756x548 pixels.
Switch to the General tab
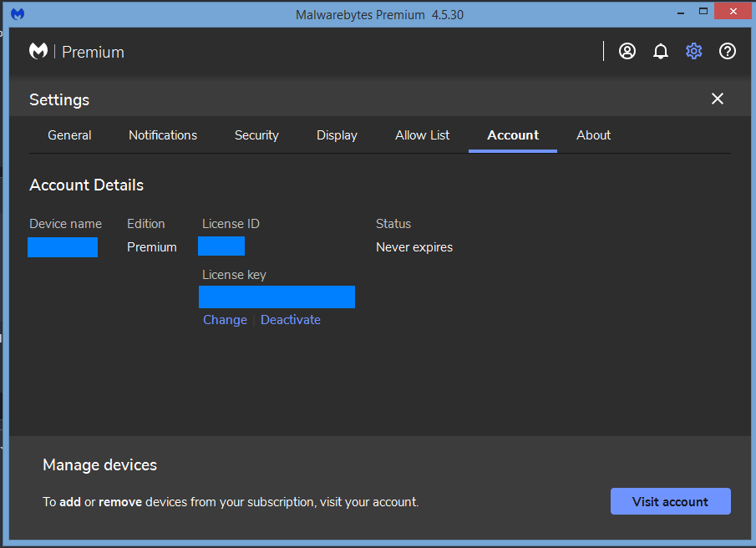69,135
